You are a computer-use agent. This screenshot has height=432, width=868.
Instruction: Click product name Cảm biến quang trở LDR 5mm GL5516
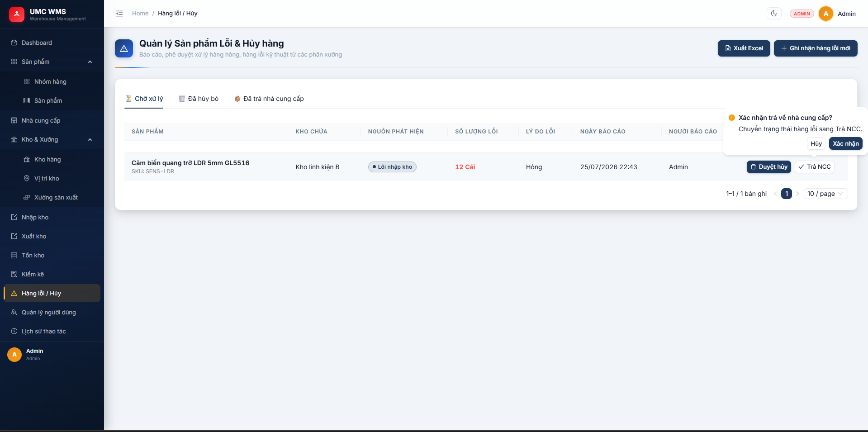[x=190, y=163]
